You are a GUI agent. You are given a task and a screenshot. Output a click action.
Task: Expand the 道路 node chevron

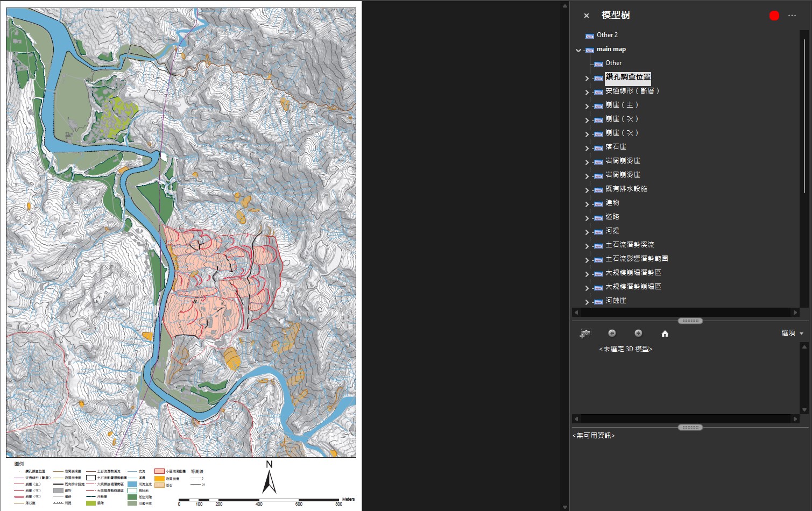click(x=587, y=218)
